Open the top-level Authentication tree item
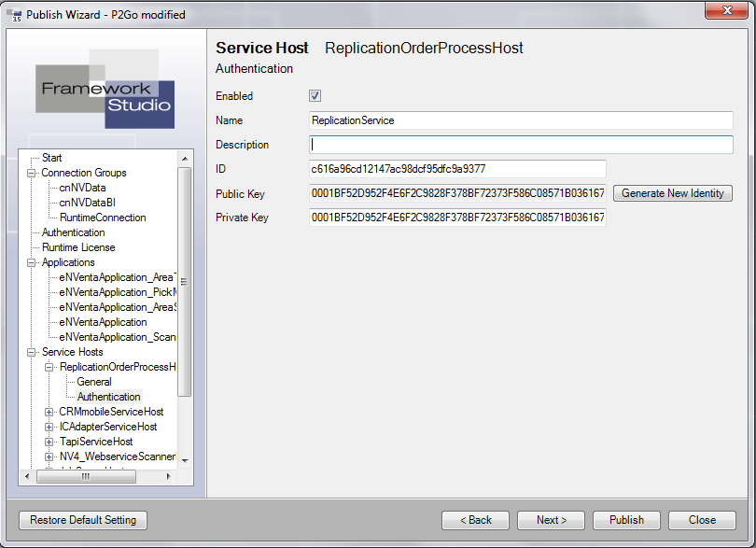Image resolution: width=756 pixels, height=548 pixels. pos(74,232)
